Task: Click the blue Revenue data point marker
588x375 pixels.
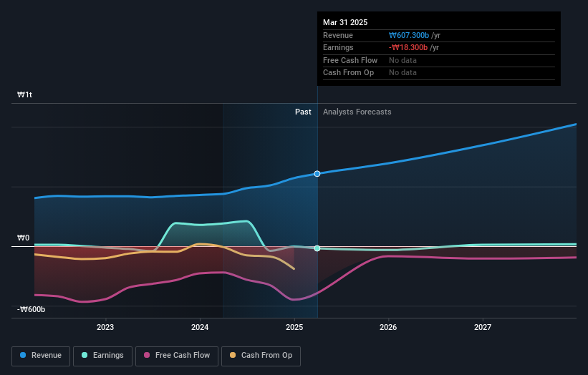Action: click(x=317, y=174)
